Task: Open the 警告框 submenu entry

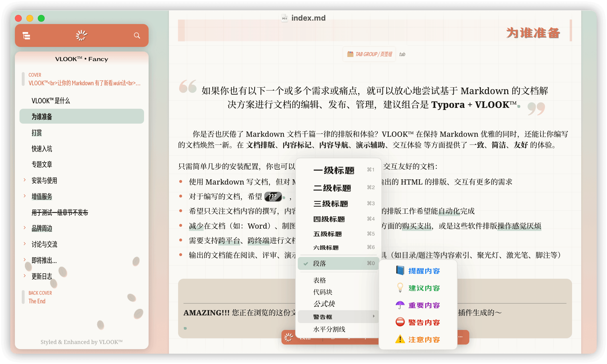Action: pos(338,316)
